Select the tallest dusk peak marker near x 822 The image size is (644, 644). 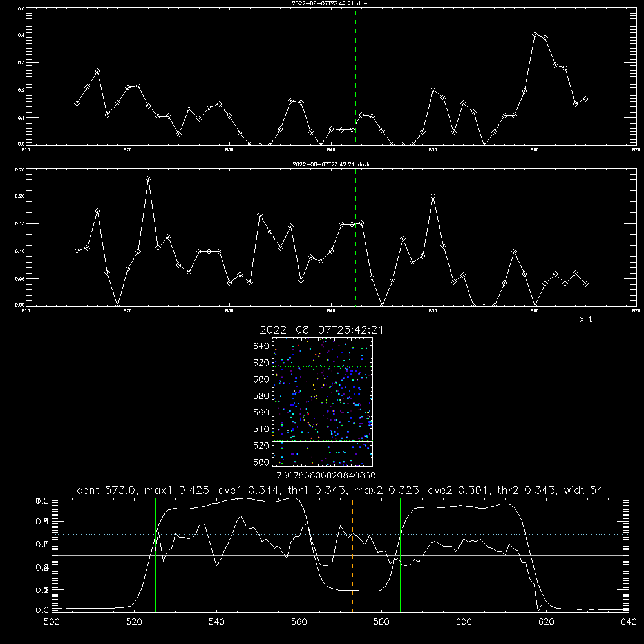148,178
